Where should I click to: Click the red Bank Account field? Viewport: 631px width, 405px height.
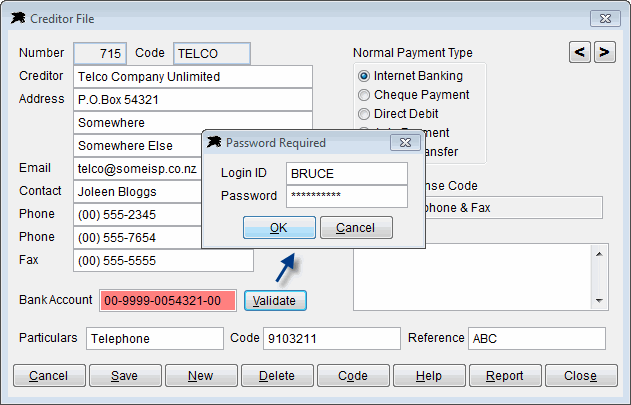168,301
